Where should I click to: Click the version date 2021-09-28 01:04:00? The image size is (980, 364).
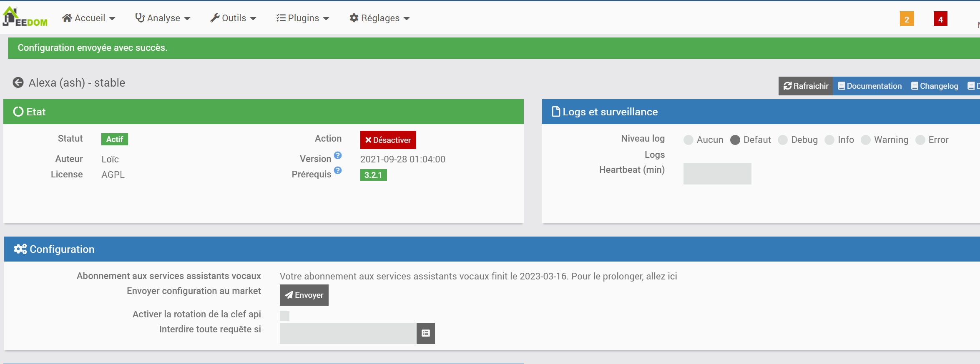(403, 159)
